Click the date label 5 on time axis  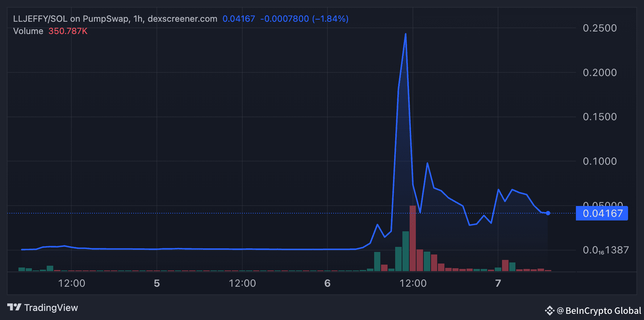[157, 283]
